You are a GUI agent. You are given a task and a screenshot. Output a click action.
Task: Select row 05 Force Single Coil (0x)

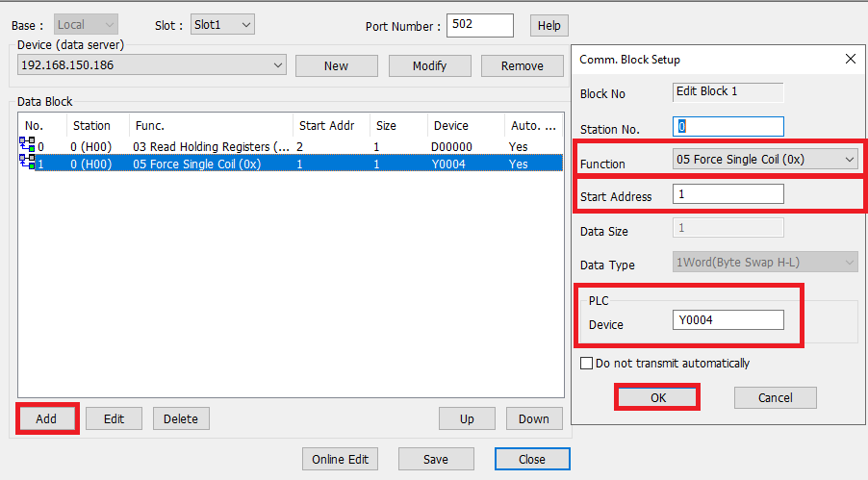[x=290, y=164]
